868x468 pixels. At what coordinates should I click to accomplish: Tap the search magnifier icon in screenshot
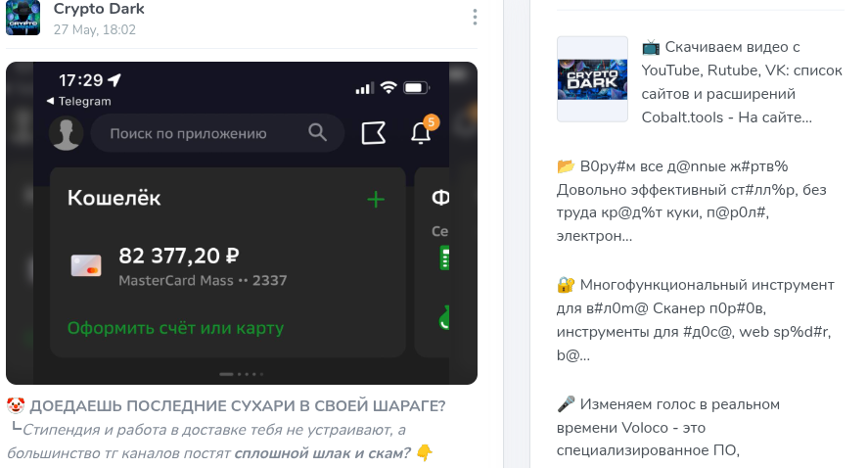tap(317, 132)
